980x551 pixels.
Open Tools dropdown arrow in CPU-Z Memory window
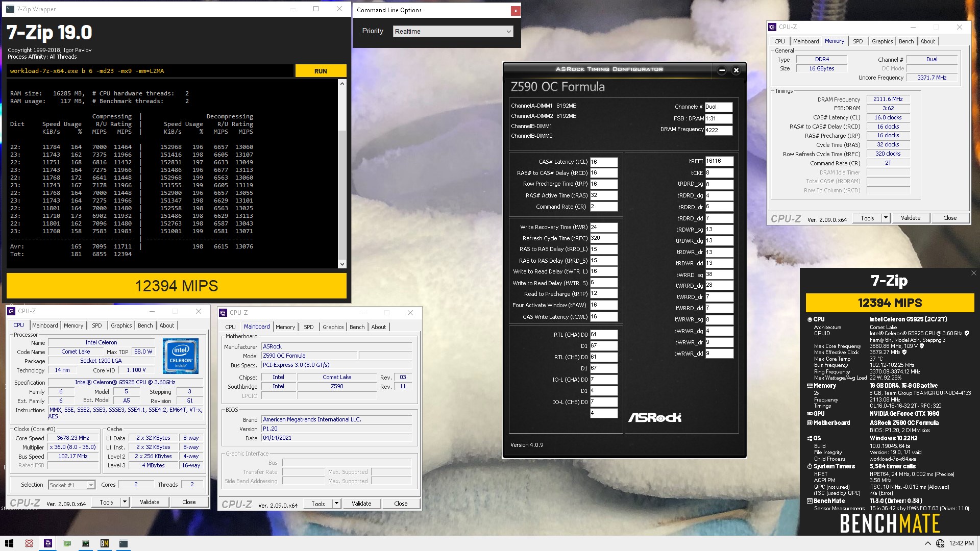click(886, 218)
